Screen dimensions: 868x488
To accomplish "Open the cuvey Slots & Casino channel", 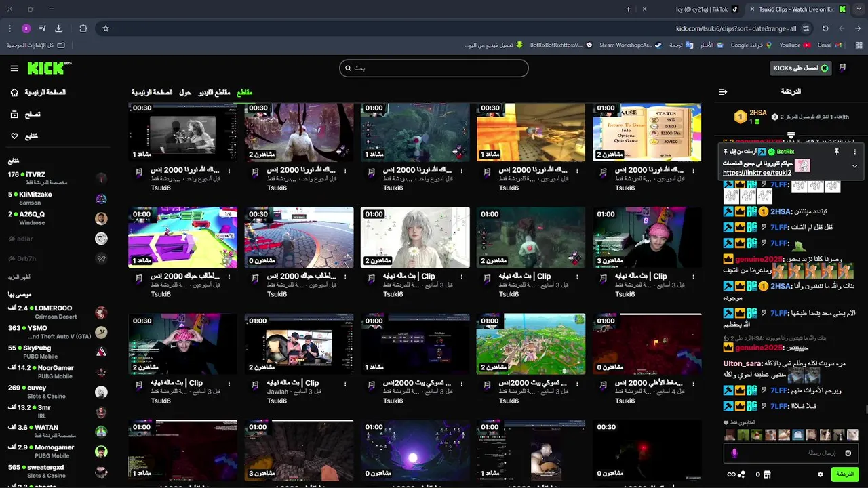I will [58, 392].
